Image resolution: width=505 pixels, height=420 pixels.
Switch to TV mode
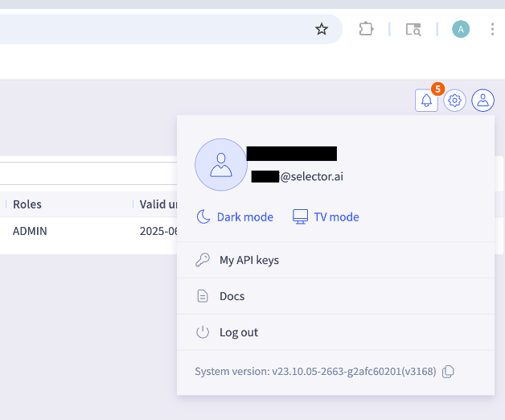click(325, 217)
